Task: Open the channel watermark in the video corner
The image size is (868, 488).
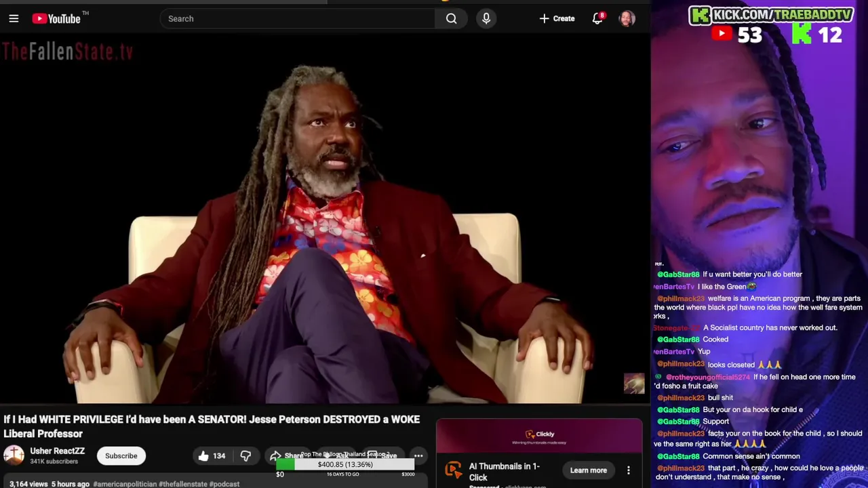Action: point(634,384)
